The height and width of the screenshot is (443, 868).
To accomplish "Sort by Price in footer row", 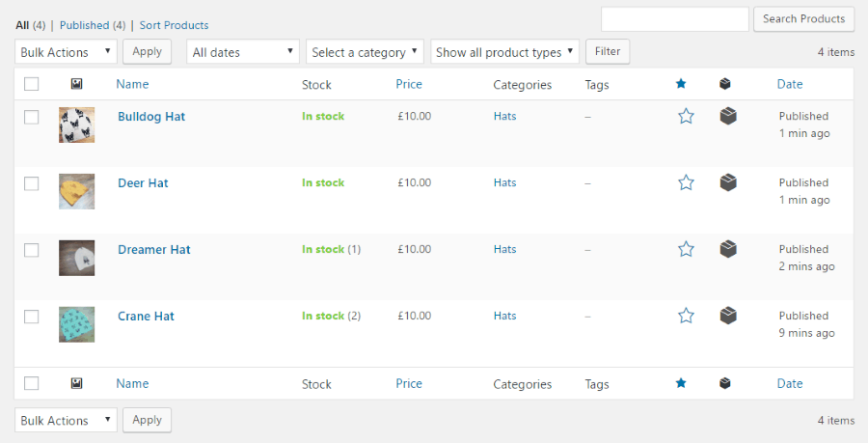I will (409, 383).
